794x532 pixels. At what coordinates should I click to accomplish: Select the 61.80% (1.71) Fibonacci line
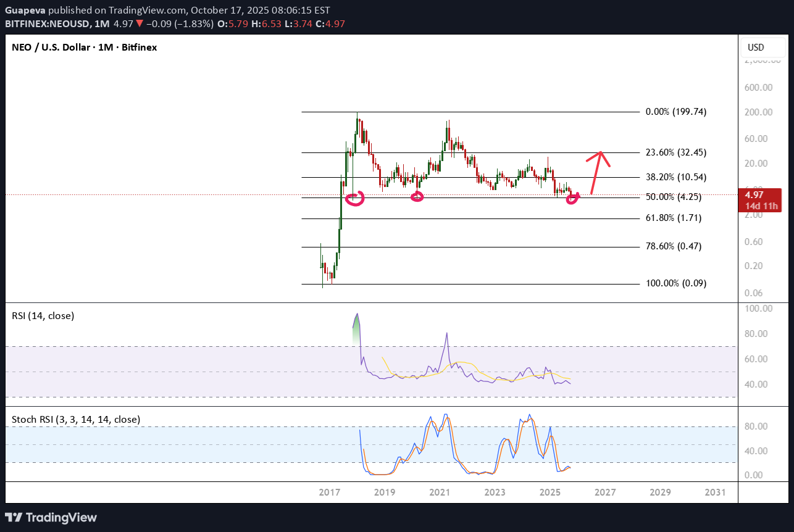(x=469, y=218)
